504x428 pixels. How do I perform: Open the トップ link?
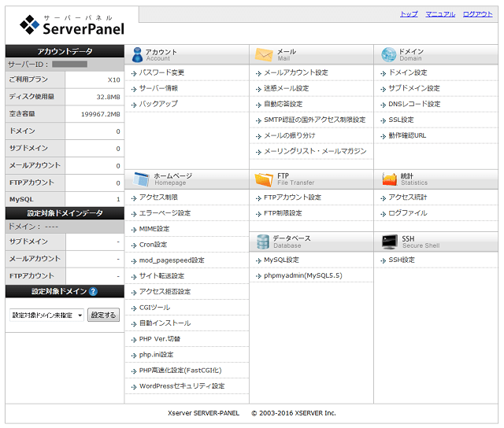[x=409, y=14]
